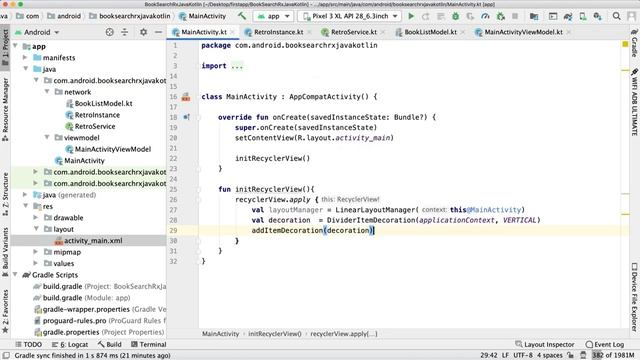Click the booksearchrxjavakotlin breadcrumb in navigation bar
Viewport: 640px width, 360px height.
(x=130, y=16)
